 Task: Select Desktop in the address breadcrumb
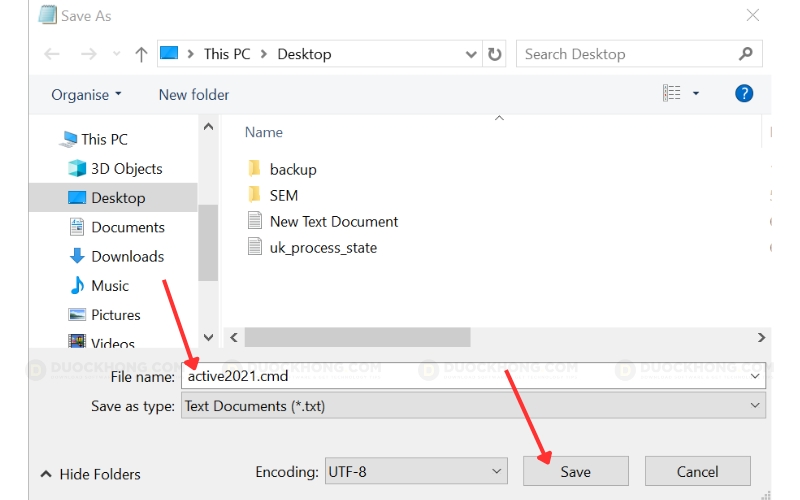304,54
